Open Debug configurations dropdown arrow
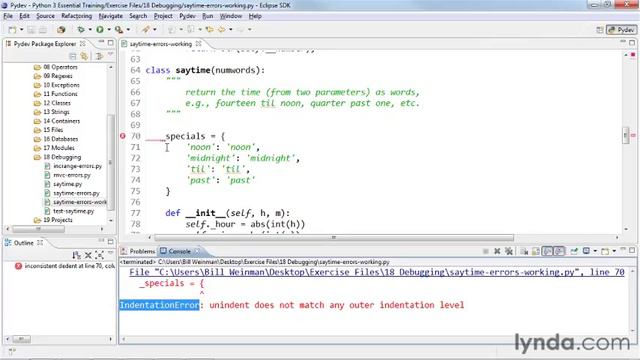This screenshot has width=640, height=360. click(x=90, y=29)
